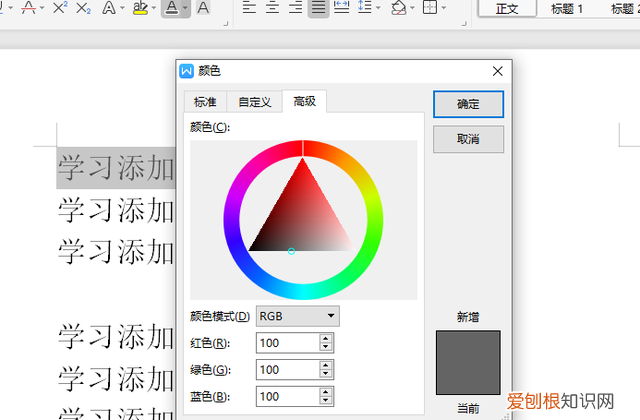Open paragraph settings dialog launcher
The height and width of the screenshot is (420, 640).
(464, 24)
